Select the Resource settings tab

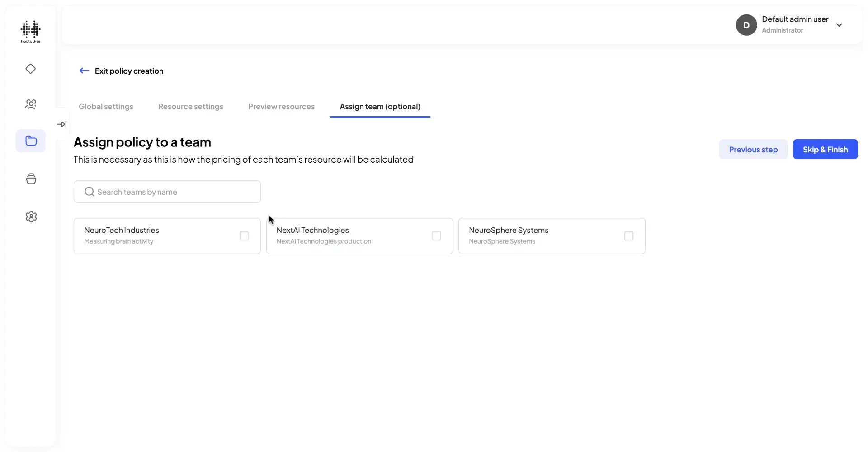[x=191, y=106]
